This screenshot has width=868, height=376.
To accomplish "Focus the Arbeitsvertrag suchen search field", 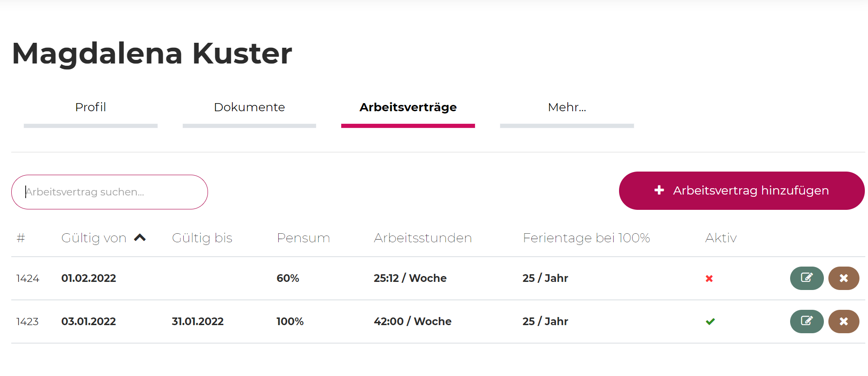I will coord(109,192).
